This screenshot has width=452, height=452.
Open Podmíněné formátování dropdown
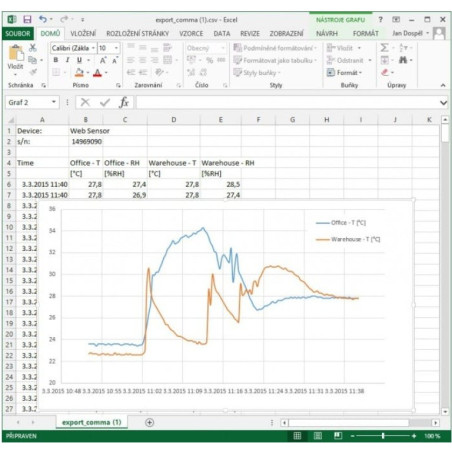[275, 48]
